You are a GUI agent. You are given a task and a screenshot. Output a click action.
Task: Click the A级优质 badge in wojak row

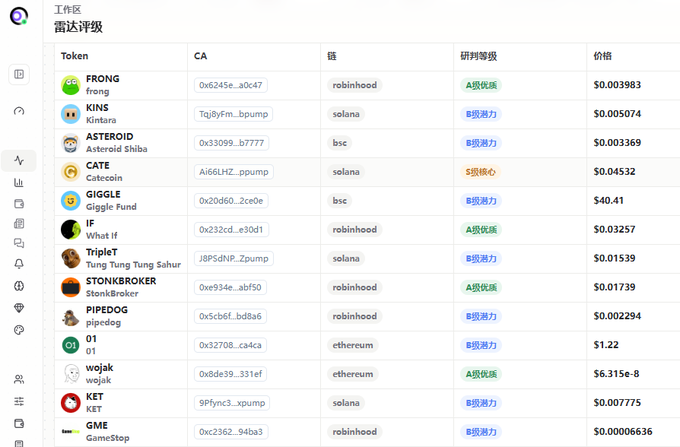481,374
